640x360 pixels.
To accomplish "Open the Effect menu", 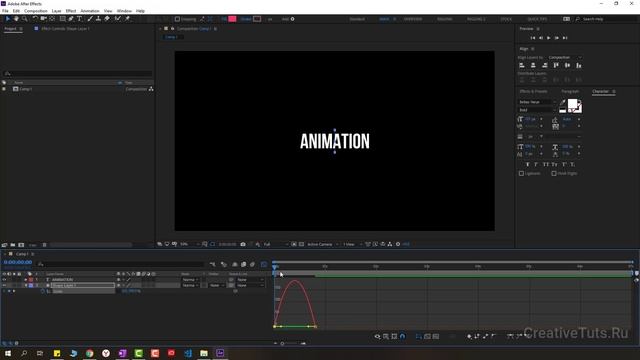I will 71,11.
